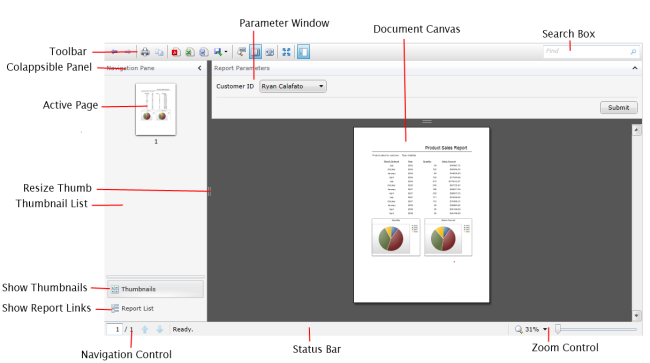Viewport: 650px width, 363px height.
Task: Click the report page in document canvas
Action: click(x=421, y=215)
